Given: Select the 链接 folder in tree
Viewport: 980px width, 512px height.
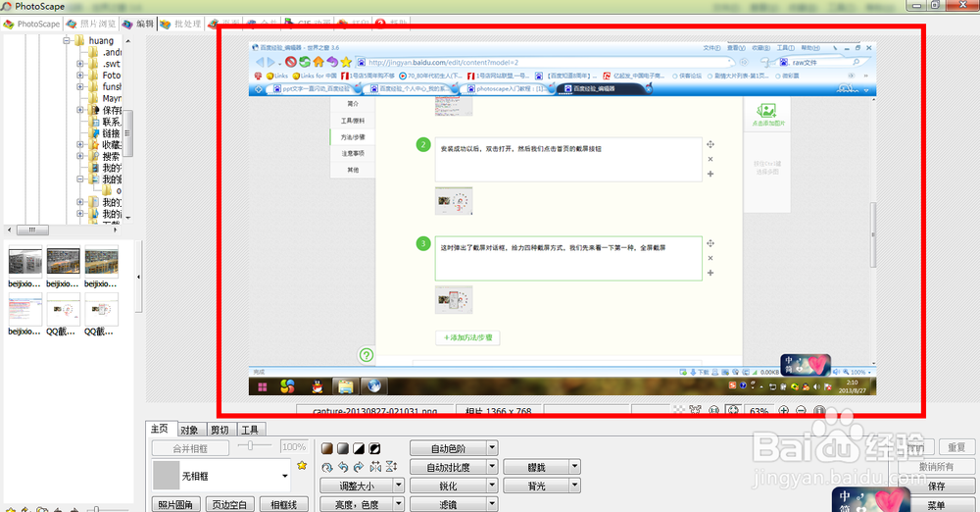Looking at the screenshot, I should pos(112,133).
